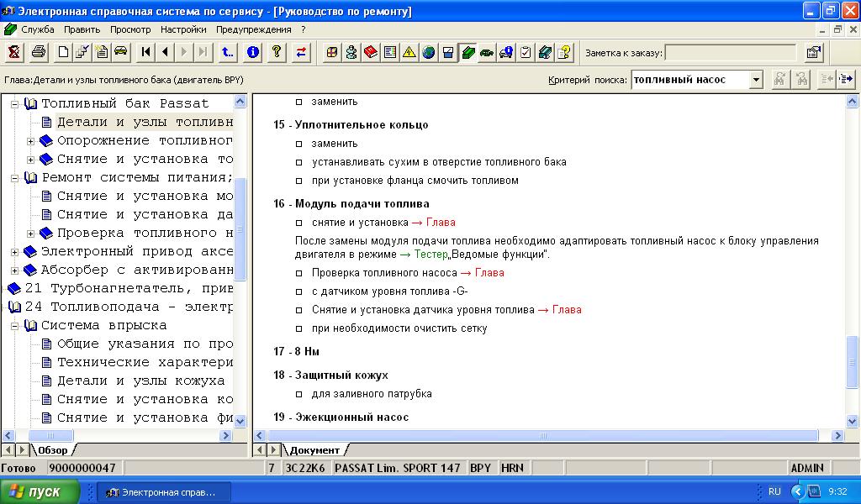
Task: Click the blue box icon next to globe
Action: (x=448, y=52)
